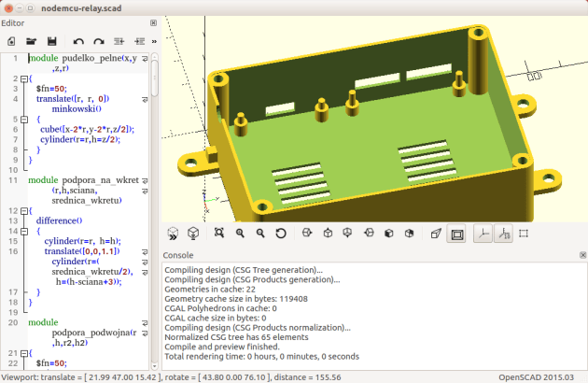Create a new file with the New icon
Viewport: 588px width, 383px height.
[11, 41]
